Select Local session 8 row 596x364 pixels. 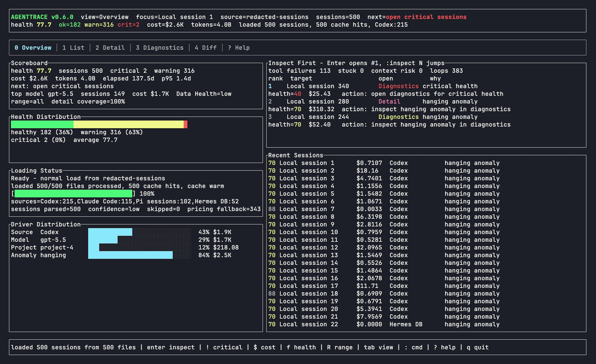(x=384, y=217)
